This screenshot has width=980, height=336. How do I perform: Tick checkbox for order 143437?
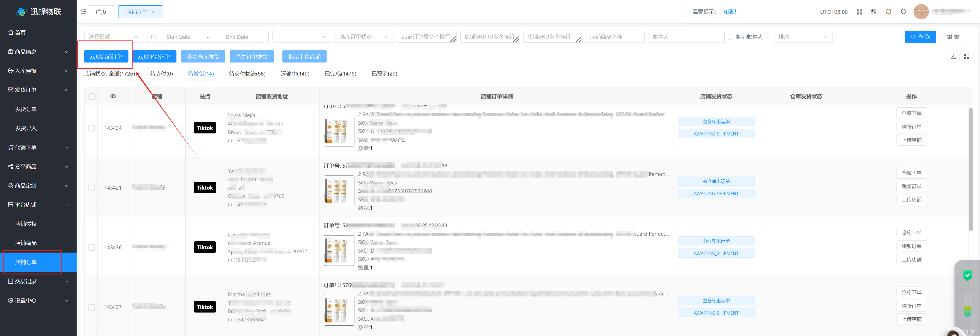[92, 307]
